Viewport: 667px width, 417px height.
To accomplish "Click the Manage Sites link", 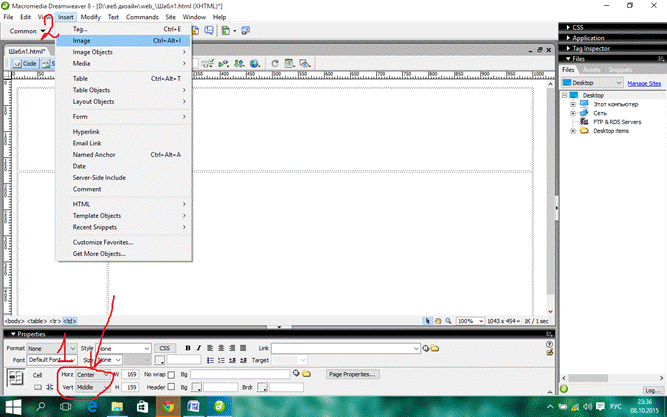I will (644, 83).
